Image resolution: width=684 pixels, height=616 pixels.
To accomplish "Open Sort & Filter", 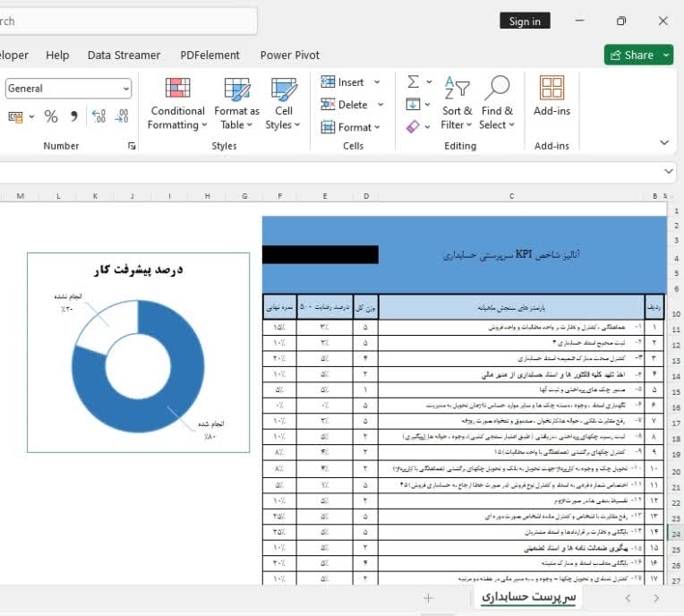I will tap(457, 104).
